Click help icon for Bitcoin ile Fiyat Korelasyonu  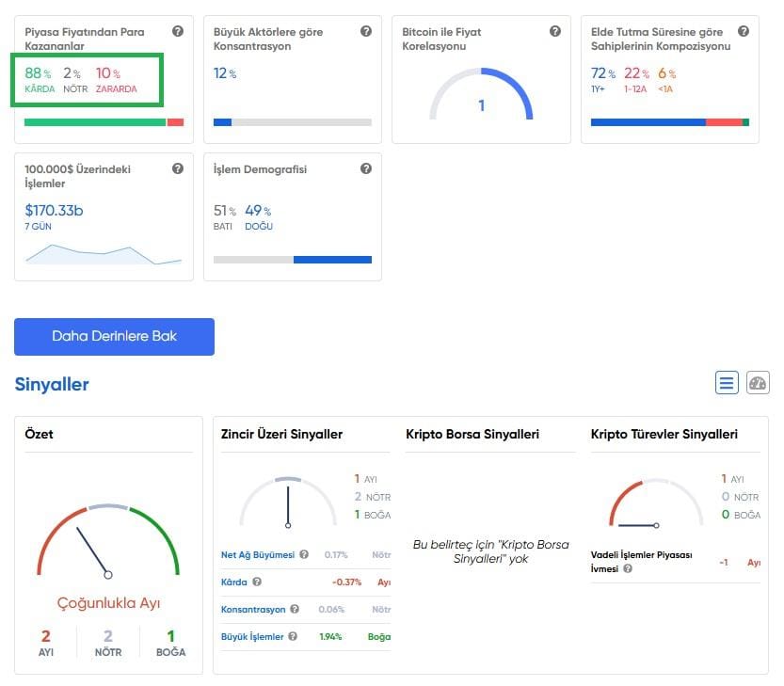[555, 32]
